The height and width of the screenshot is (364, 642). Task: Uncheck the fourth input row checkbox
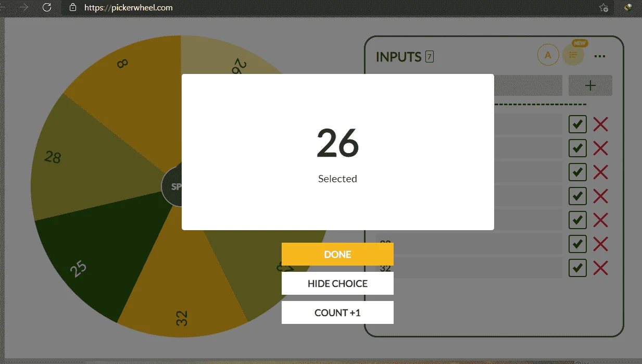(577, 196)
